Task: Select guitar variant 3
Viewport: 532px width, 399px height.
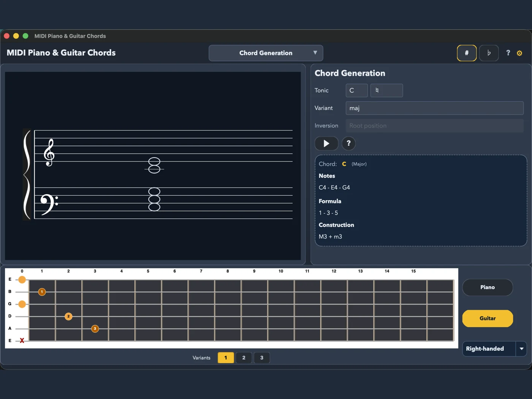Action: point(261,358)
